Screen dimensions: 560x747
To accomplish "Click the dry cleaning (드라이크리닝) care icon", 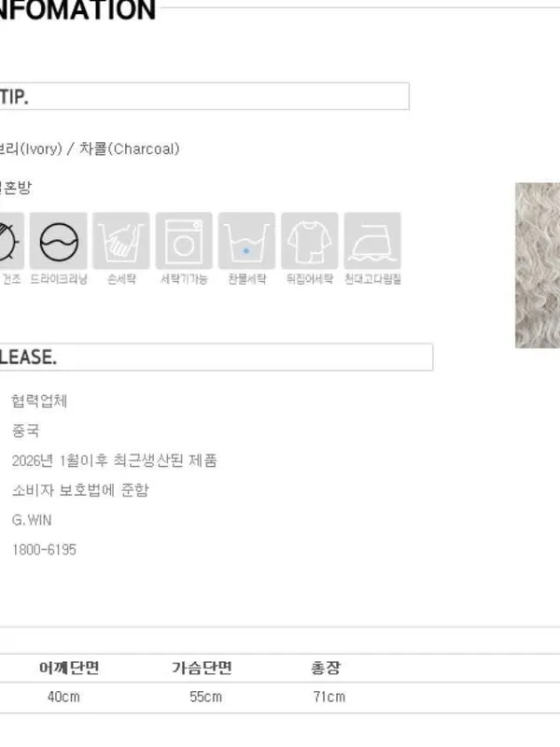I will pyautogui.click(x=59, y=241).
